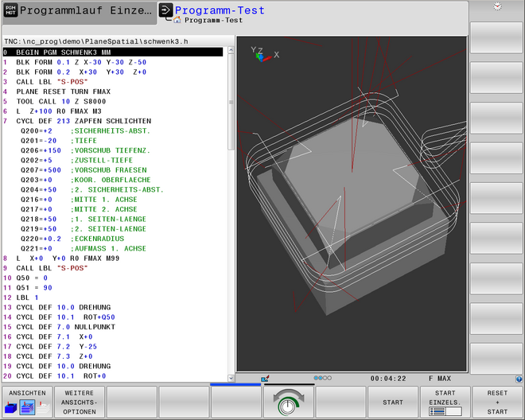Select the highlighted BEGIN PGM SCHWENK3 MM line

point(111,52)
